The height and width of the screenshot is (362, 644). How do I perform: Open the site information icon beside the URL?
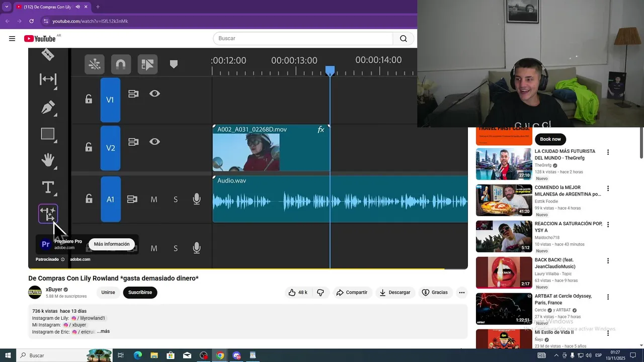[46, 21]
